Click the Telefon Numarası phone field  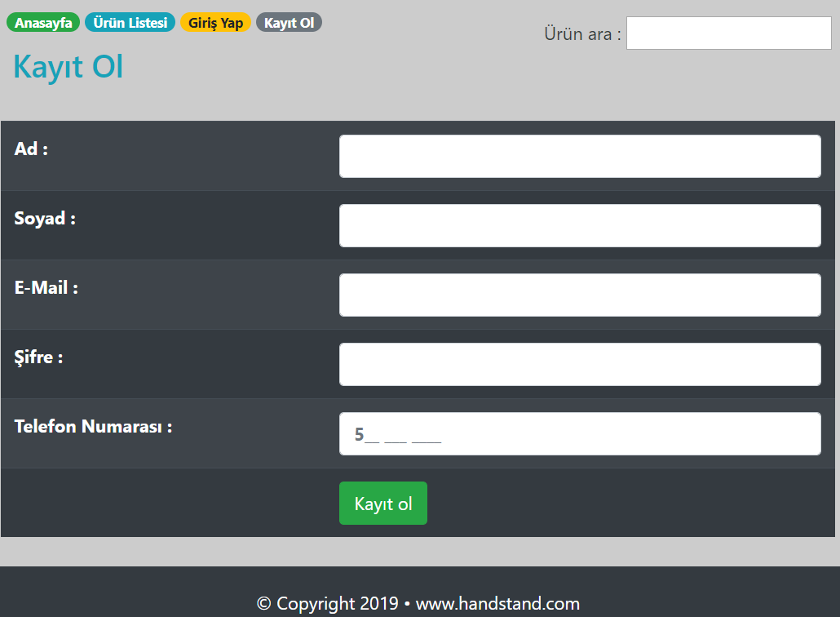[x=580, y=433]
